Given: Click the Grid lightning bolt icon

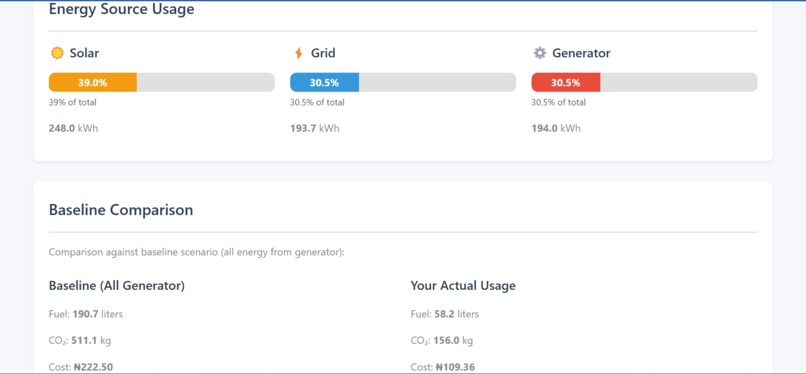Looking at the screenshot, I should tap(299, 53).
